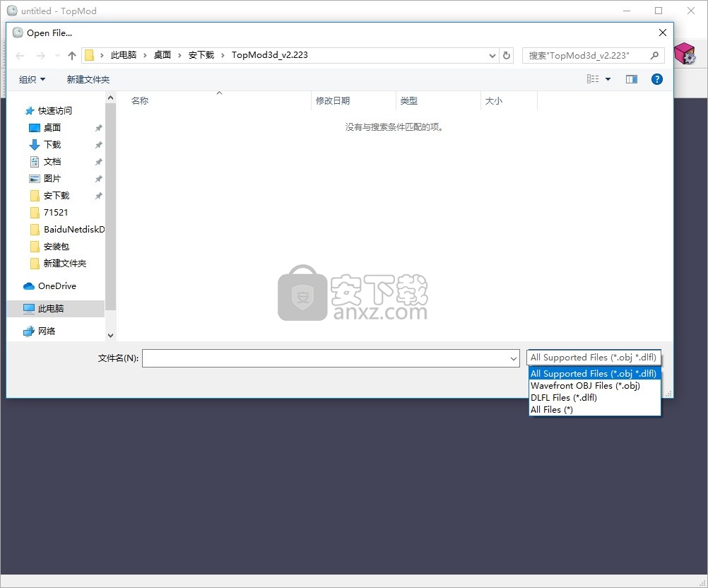Image resolution: width=708 pixels, height=588 pixels.
Task: Click pin icon beside 图片
Action: [x=98, y=178]
